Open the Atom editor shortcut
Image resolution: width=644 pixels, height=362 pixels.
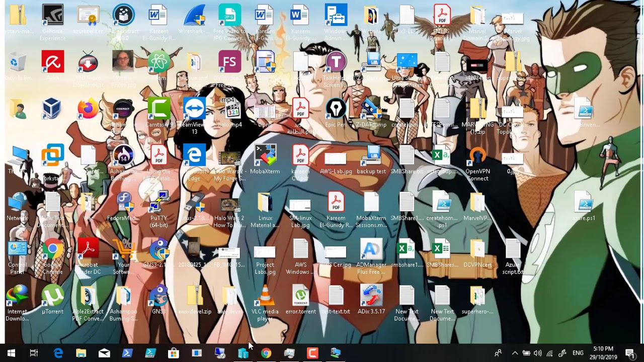coord(159,62)
